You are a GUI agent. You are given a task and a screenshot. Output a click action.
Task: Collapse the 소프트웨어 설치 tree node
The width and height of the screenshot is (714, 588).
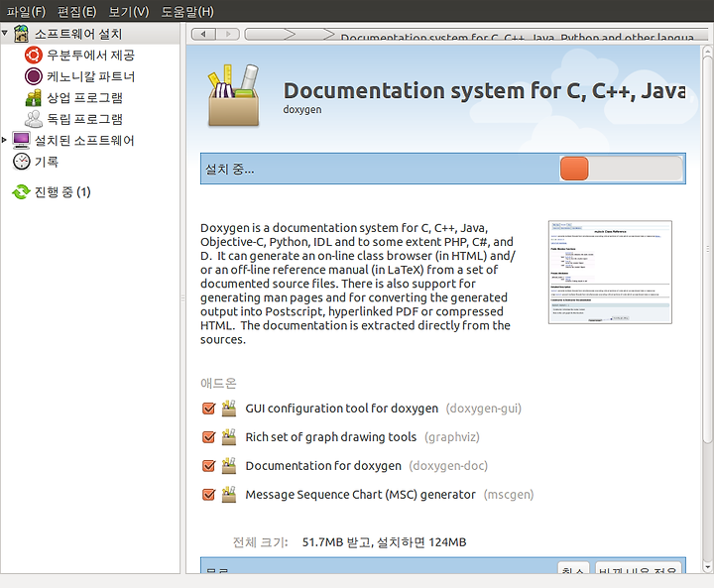tap(5, 33)
